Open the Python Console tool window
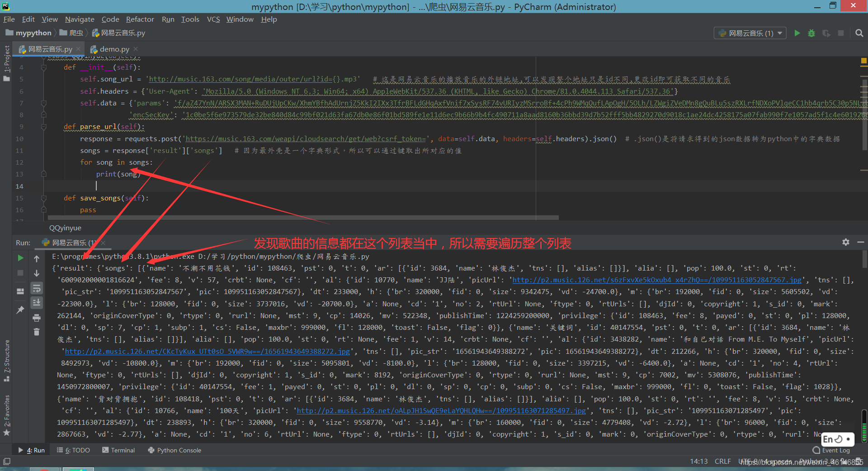The image size is (868, 471). [x=175, y=450]
